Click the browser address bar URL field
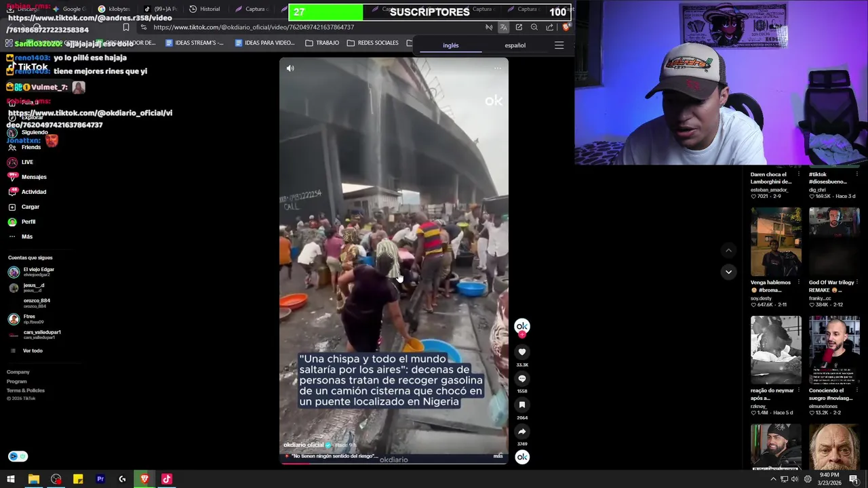This screenshot has width=868, height=488. pos(312,27)
